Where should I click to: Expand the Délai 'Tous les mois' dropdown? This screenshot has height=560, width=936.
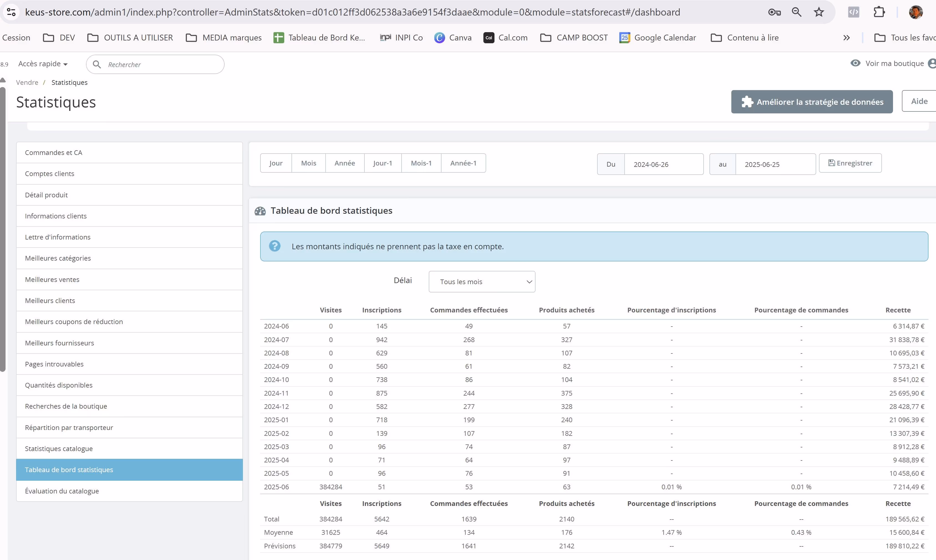point(481,281)
